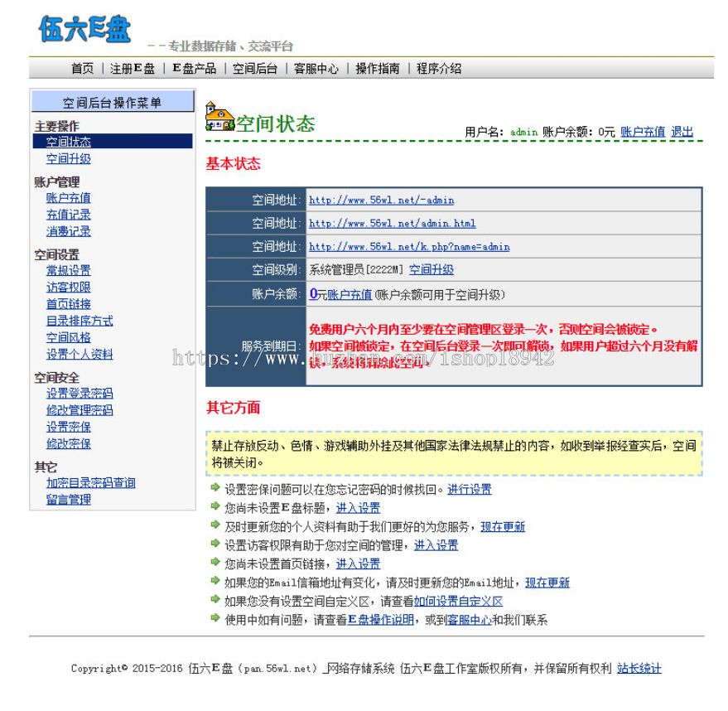Click the 其它方面 section heading

click(233, 407)
